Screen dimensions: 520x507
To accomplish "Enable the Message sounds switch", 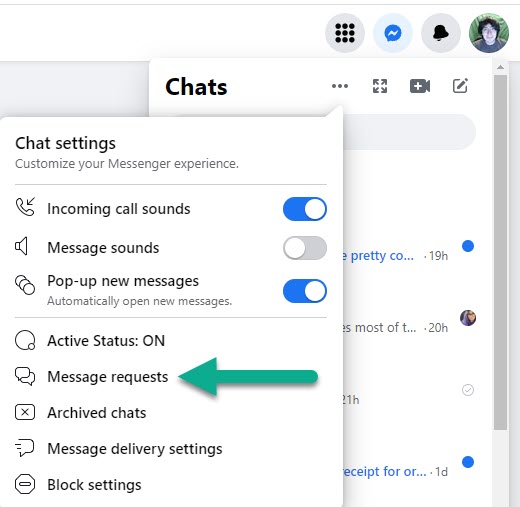I will coord(305,248).
